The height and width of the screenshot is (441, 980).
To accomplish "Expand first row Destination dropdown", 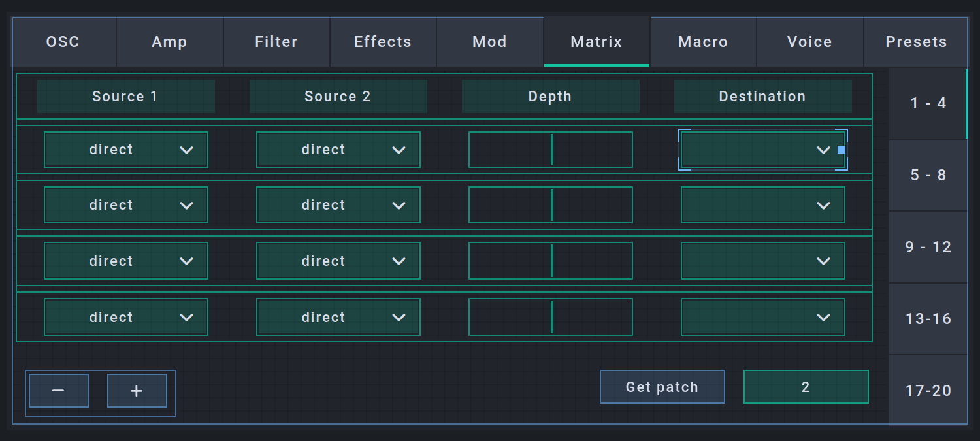I will pos(762,150).
